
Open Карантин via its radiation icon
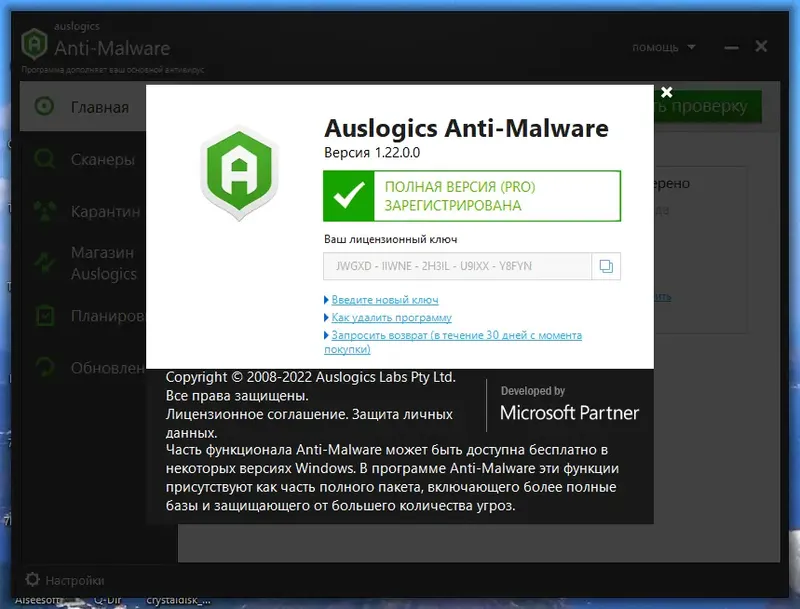(44, 211)
